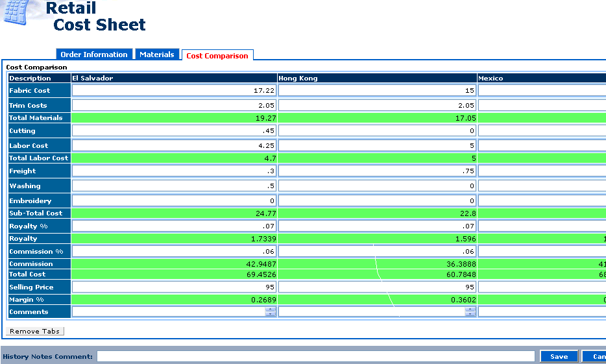Edit El Salvador Washing .5 field
Image resolution: width=606 pixels, height=364 pixels.
pyautogui.click(x=174, y=186)
